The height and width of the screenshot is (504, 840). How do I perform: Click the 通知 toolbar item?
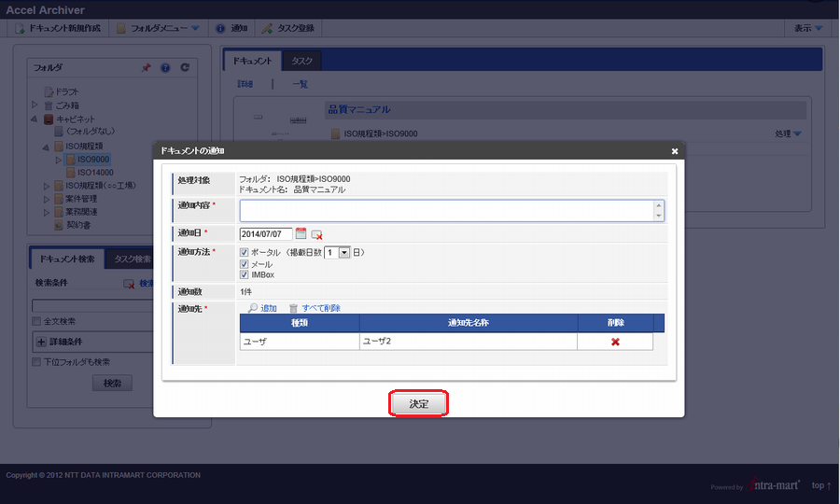232,28
